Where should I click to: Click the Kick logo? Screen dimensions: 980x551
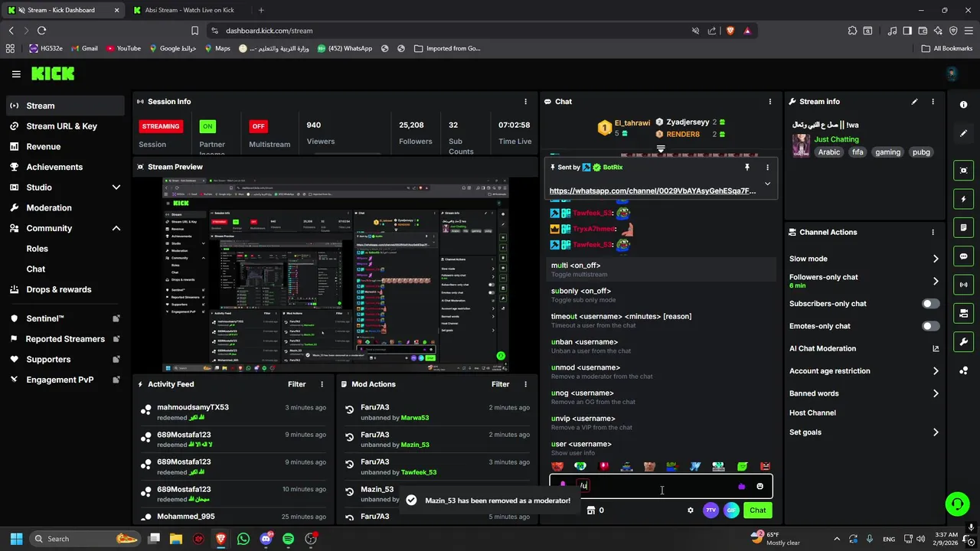click(53, 74)
